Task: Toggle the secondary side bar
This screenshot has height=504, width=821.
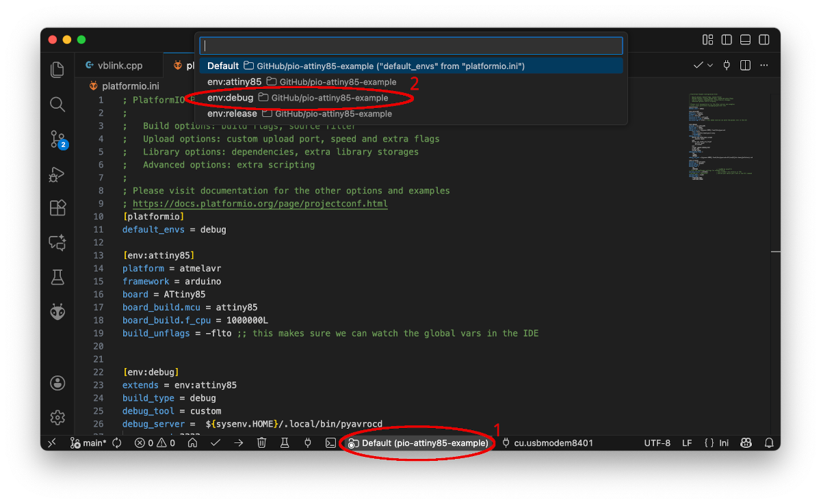Action: (764, 40)
